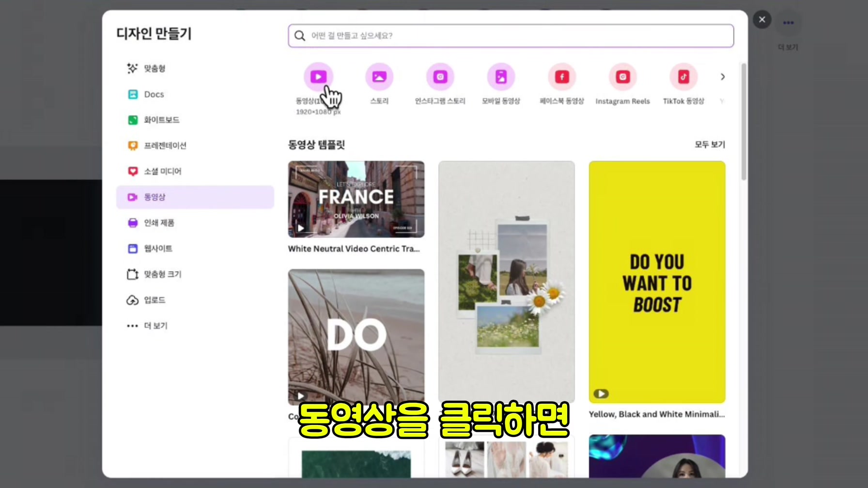Open the 업로드 option
The width and height of the screenshot is (868, 488).
pyautogui.click(x=195, y=300)
